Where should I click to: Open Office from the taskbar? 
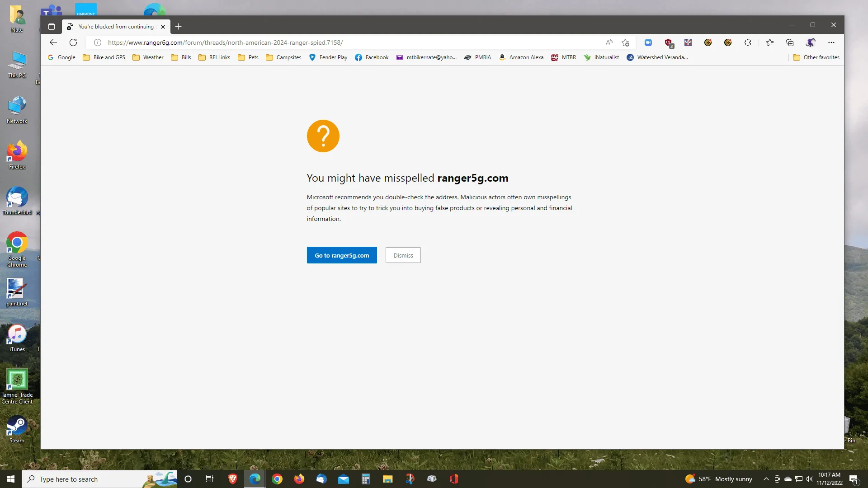(454, 479)
